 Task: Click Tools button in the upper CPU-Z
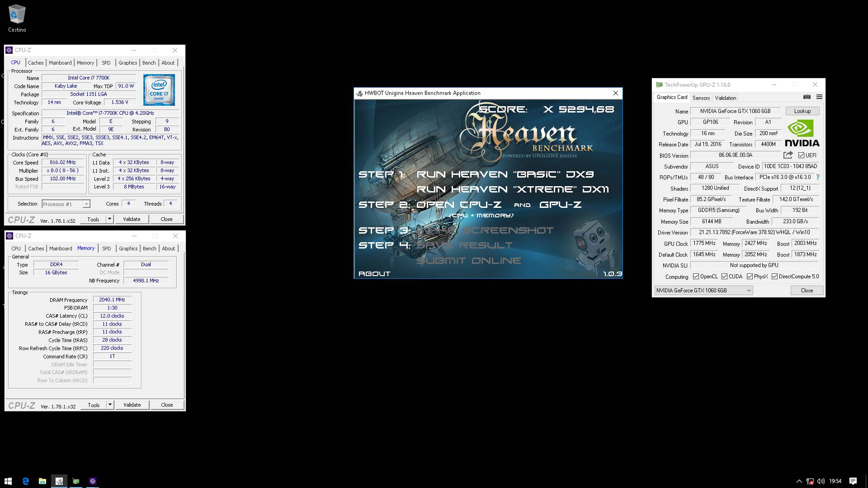[x=93, y=219]
